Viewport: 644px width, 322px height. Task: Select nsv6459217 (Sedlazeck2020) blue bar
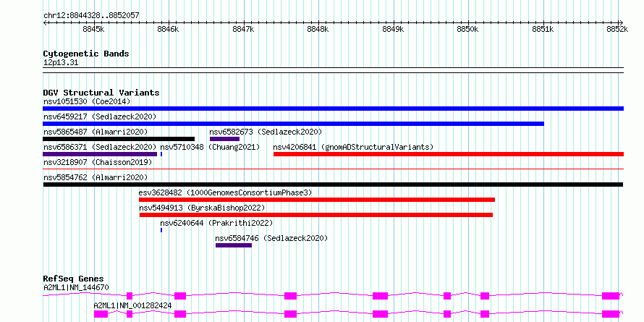pos(293,124)
